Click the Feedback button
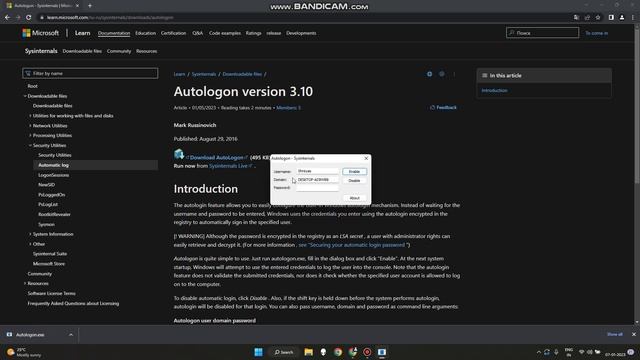This screenshot has width=640, height=360. click(443, 107)
